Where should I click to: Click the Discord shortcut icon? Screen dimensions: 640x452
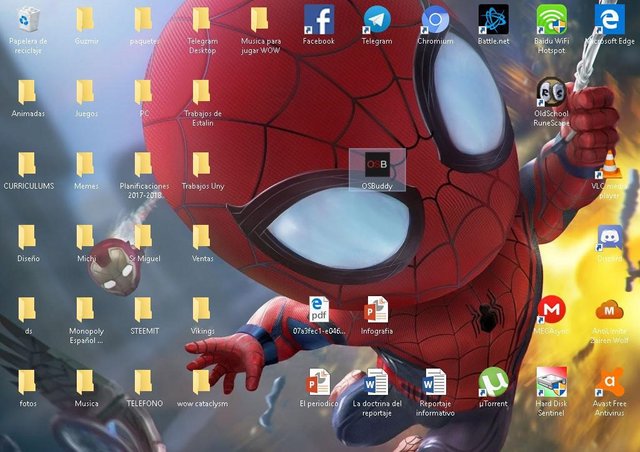point(609,238)
